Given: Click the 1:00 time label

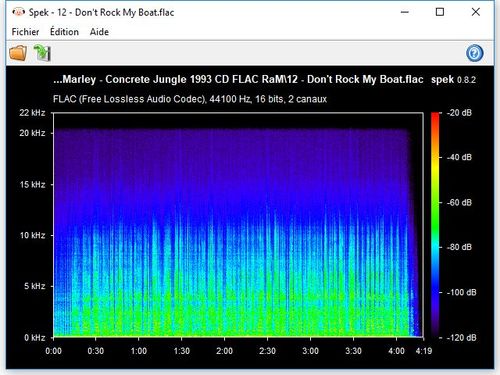Looking at the screenshot, I should tap(139, 351).
